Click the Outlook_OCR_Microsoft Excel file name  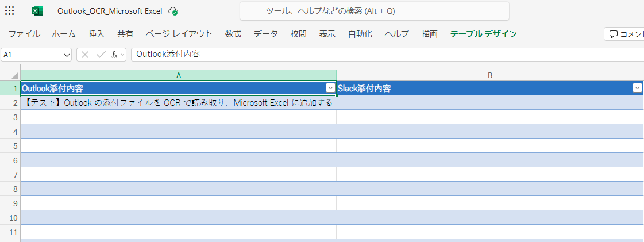coord(110,11)
